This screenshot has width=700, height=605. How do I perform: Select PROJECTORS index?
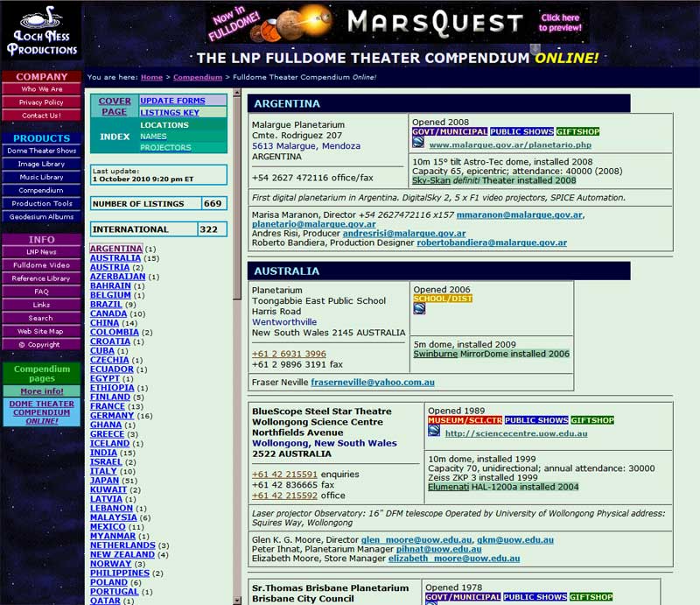pyautogui.click(x=165, y=147)
